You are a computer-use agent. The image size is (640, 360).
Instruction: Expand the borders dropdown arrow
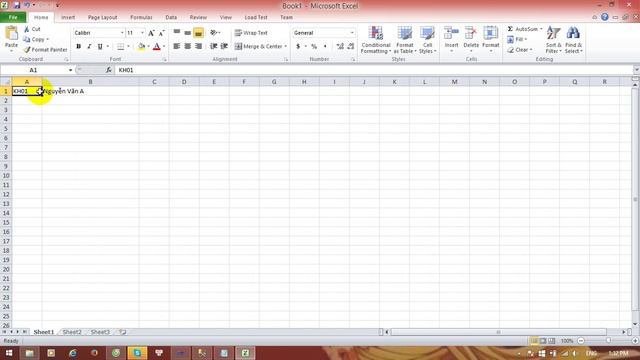tap(128, 47)
